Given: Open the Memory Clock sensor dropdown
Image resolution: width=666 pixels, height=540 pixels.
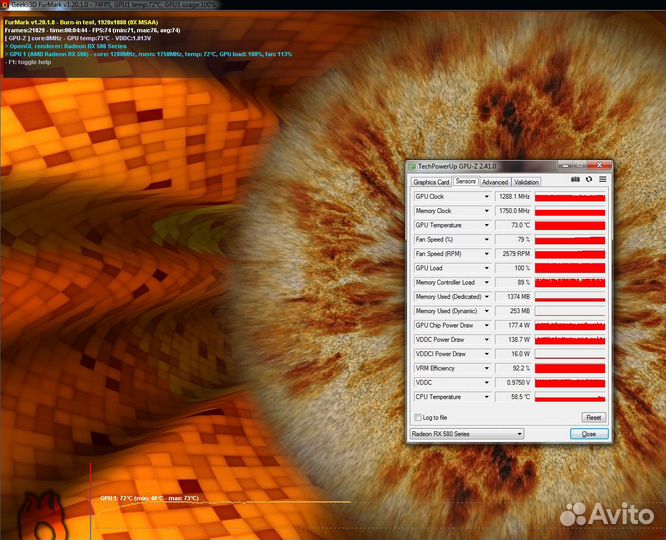Looking at the screenshot, I should pos(487,211).
